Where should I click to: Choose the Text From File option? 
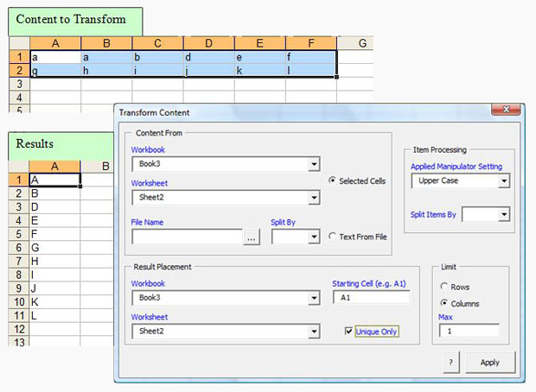pos(333,237)
